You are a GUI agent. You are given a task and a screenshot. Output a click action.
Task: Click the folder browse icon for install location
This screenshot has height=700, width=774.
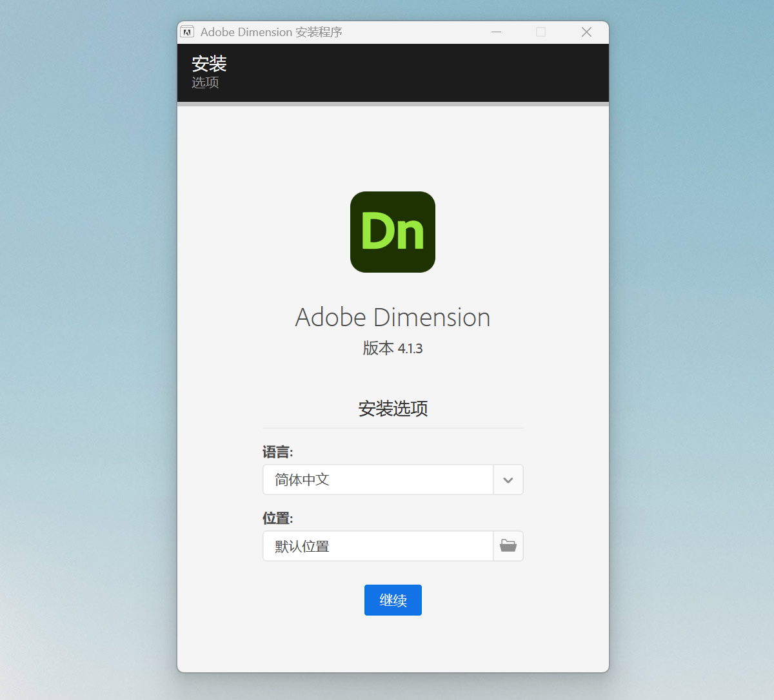pos(508,546)
